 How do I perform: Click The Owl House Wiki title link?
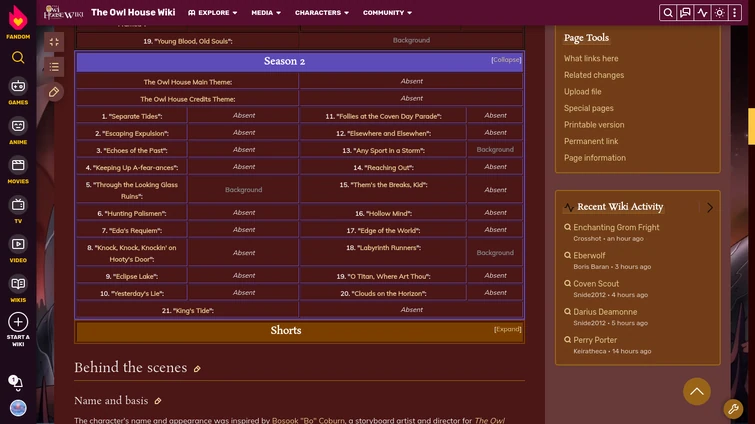click(133, 13)
